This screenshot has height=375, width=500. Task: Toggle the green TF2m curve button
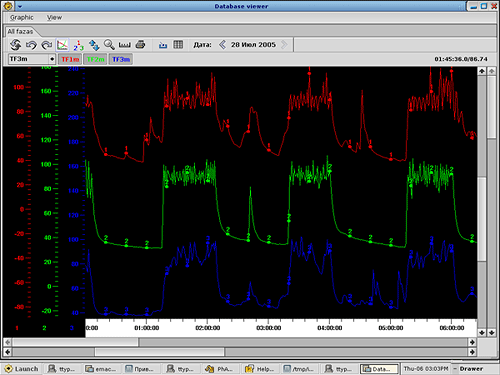pos(95,59)
